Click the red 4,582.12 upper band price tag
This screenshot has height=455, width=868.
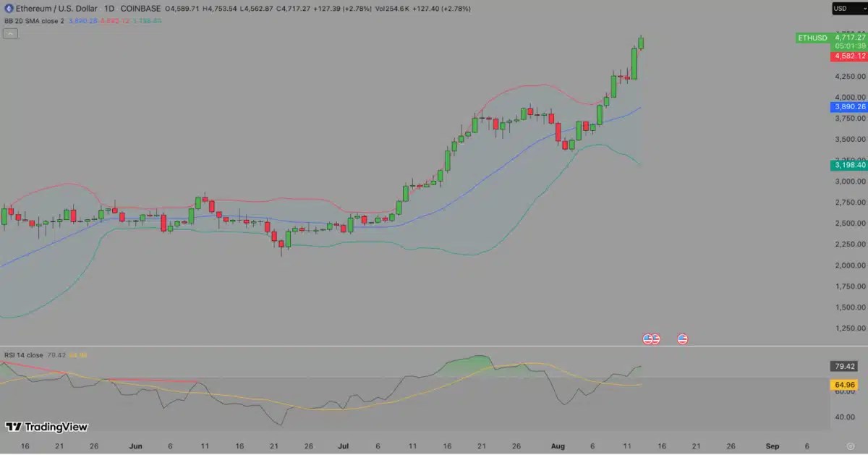(x=849, y=56)
